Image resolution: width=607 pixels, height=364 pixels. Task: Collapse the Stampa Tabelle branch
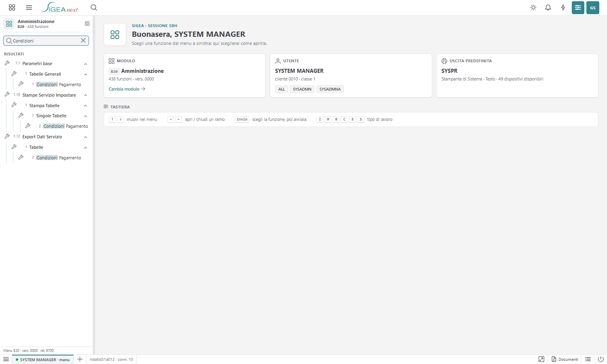pos(85,106)
